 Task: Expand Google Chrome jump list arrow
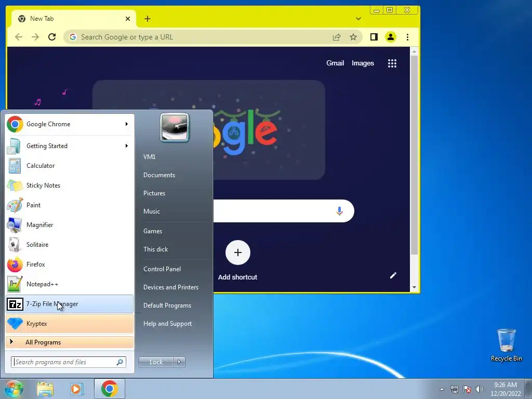point(127,124)
